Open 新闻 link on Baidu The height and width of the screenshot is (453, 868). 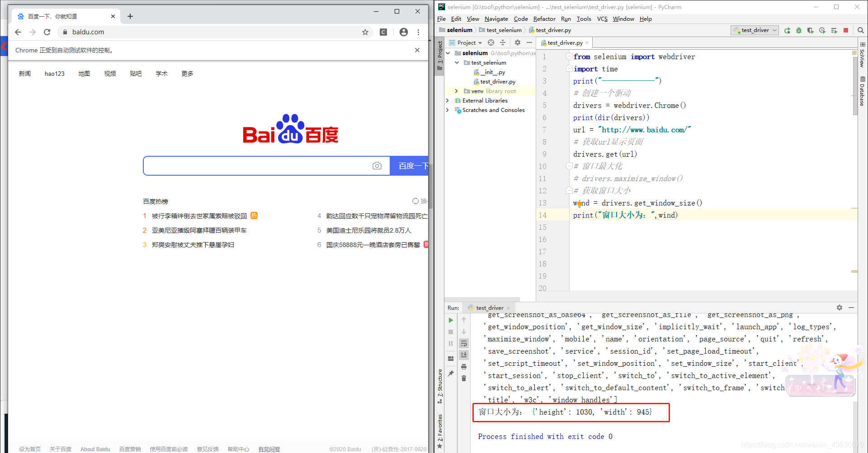click(25, 74)
